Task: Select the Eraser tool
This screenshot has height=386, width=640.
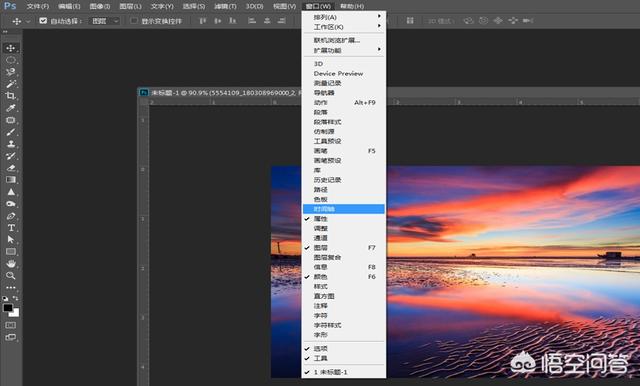Action: [11, 168]
